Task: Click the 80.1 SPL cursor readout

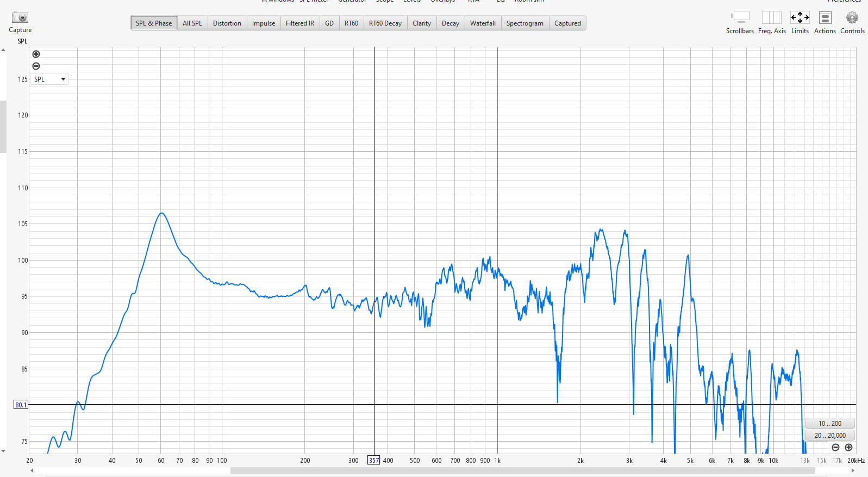Action: (21, 405)
